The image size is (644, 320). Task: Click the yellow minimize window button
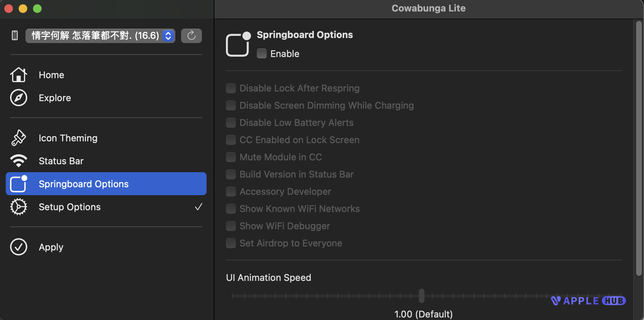[23, 9]
